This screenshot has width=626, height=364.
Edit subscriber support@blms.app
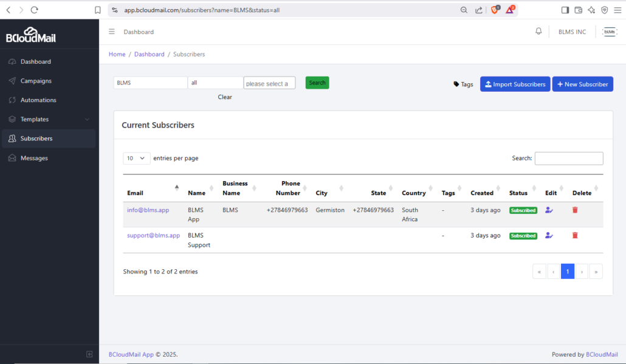[x=549, y=236]
